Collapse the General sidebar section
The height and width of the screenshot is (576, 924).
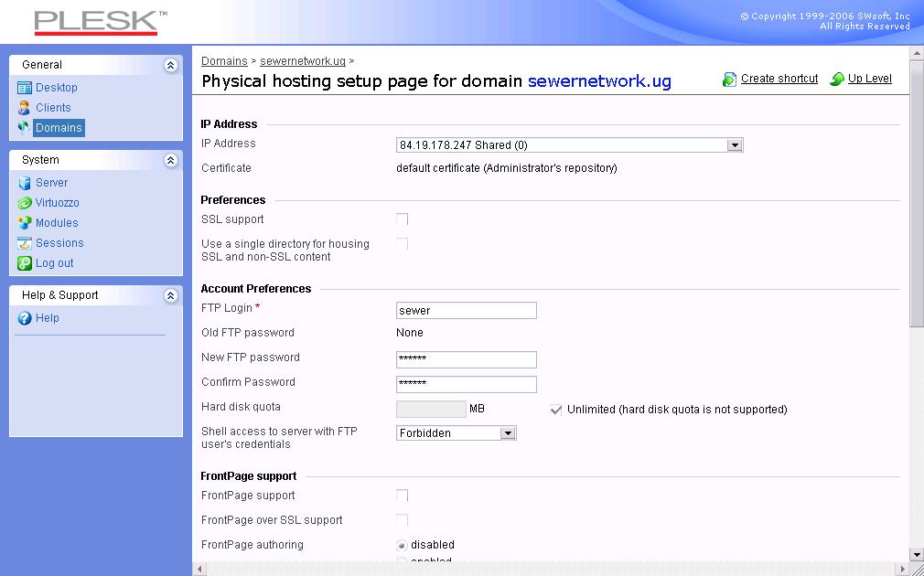(170, 65)
